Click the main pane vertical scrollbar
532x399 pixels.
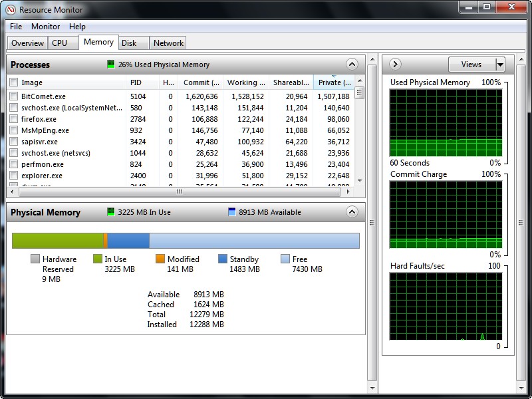pos(372,223)
